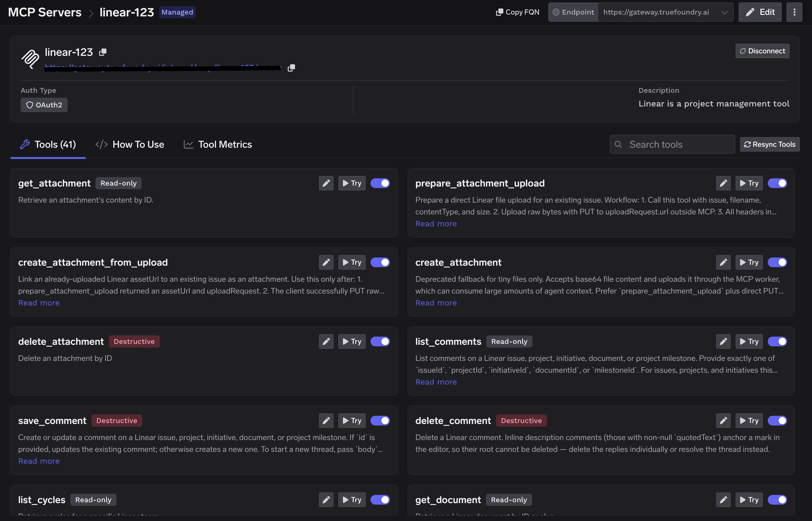Run Try on create_attachment_from_upload

(352, 262)
